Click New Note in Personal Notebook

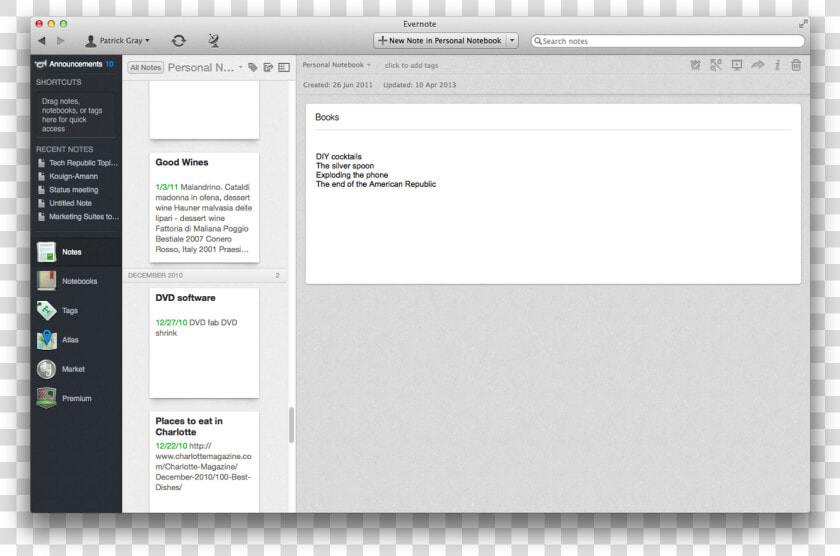click(x=440, y=41)
